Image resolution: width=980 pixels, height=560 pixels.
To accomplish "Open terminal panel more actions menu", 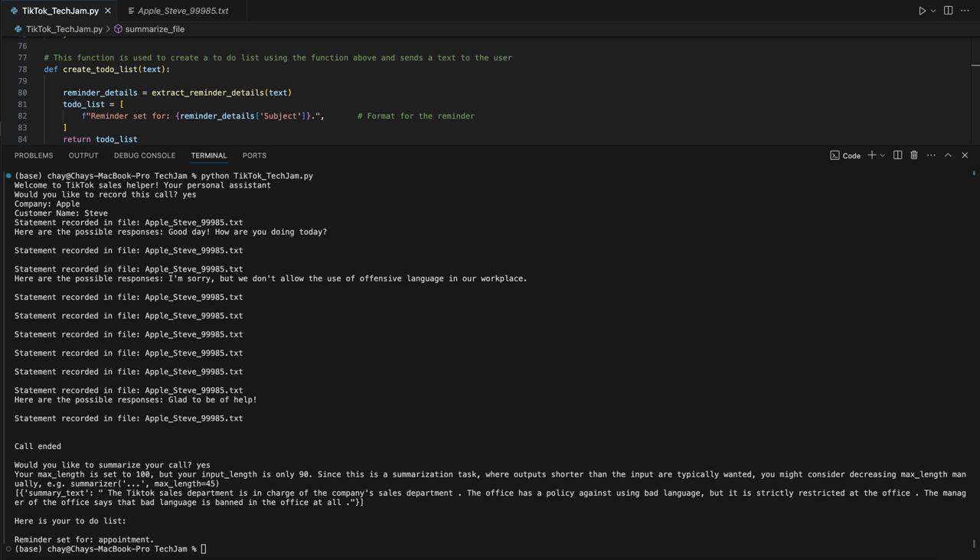I will pyautogui.click(x=931, y=155).
